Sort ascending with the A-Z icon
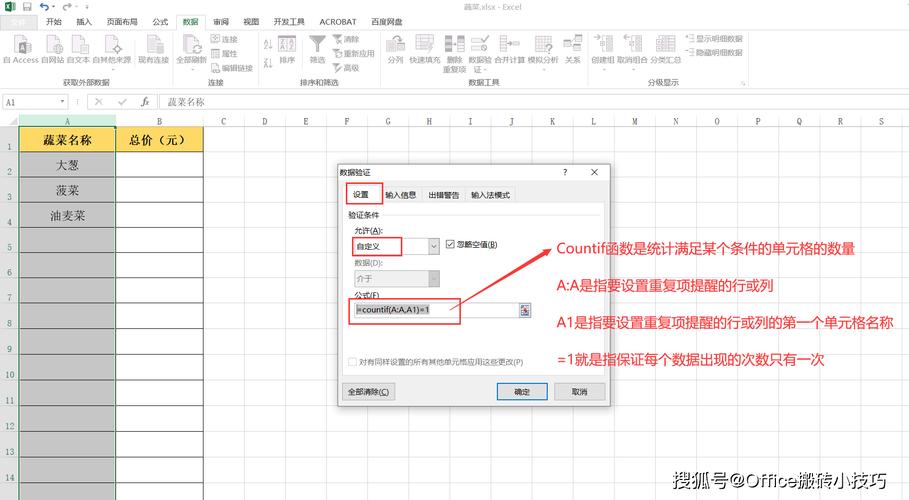Screen dimensions: 909x500 (x=268, y=44)
